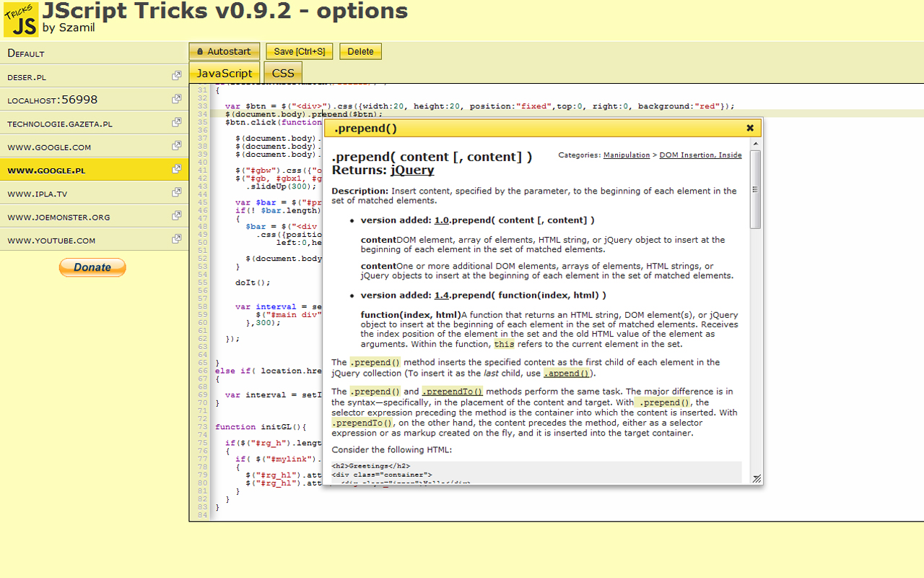The height and width of the screenshot is (578, 924).
Task: Follow the .append() method link
Action: coord(567,374)
